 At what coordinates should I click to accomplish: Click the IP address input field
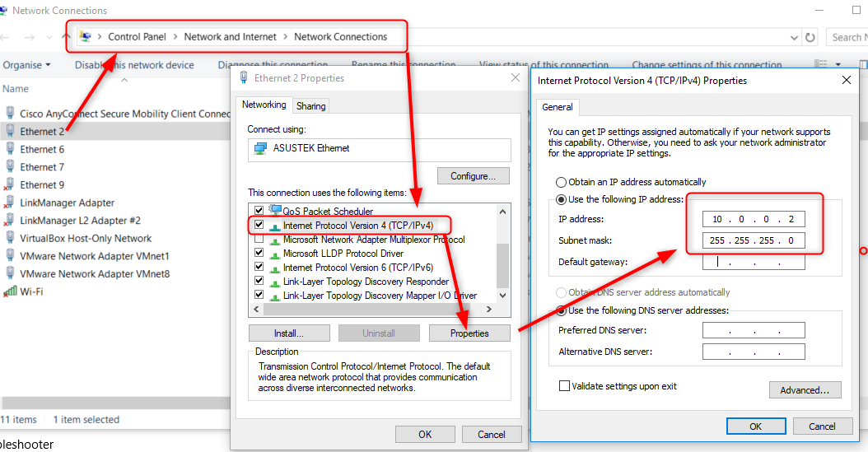[754, 219]
